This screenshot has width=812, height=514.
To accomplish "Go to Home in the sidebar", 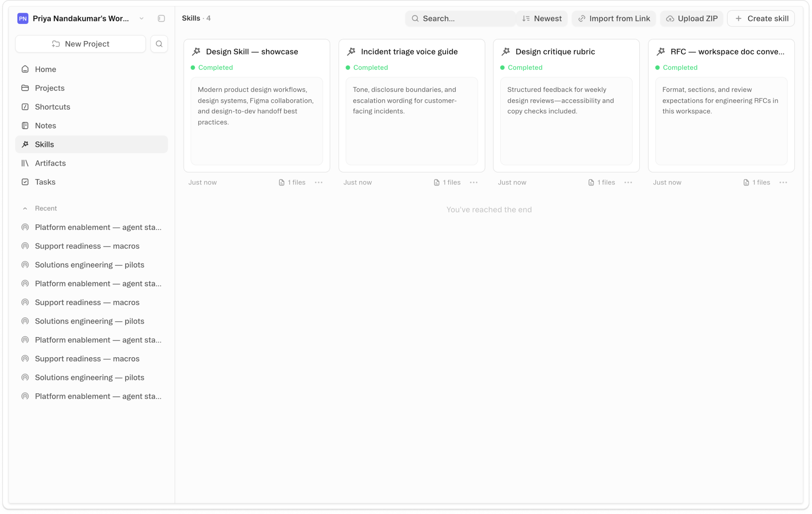I will (x=46, y=69).
